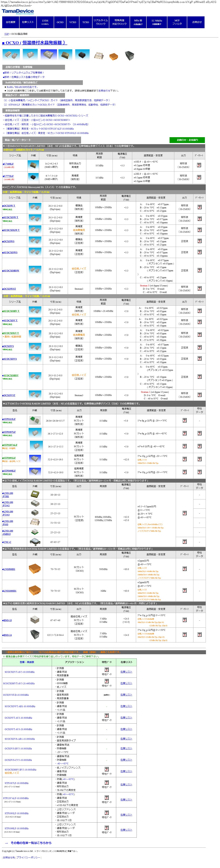Viewport: 220px width, 868px height.
Task: Open PDF datasheet for SCOCXOV T row
Action: pyautogui.click(x=199, y=322)
